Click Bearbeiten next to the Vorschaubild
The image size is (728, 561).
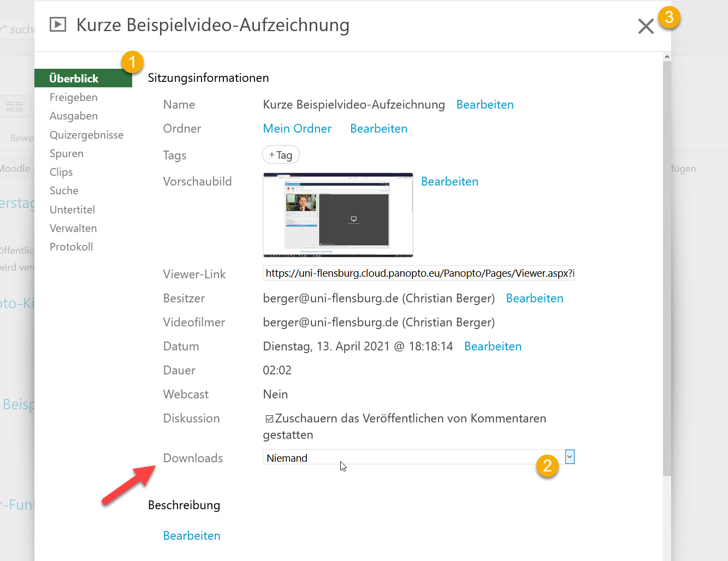click(x=449, y=182)
